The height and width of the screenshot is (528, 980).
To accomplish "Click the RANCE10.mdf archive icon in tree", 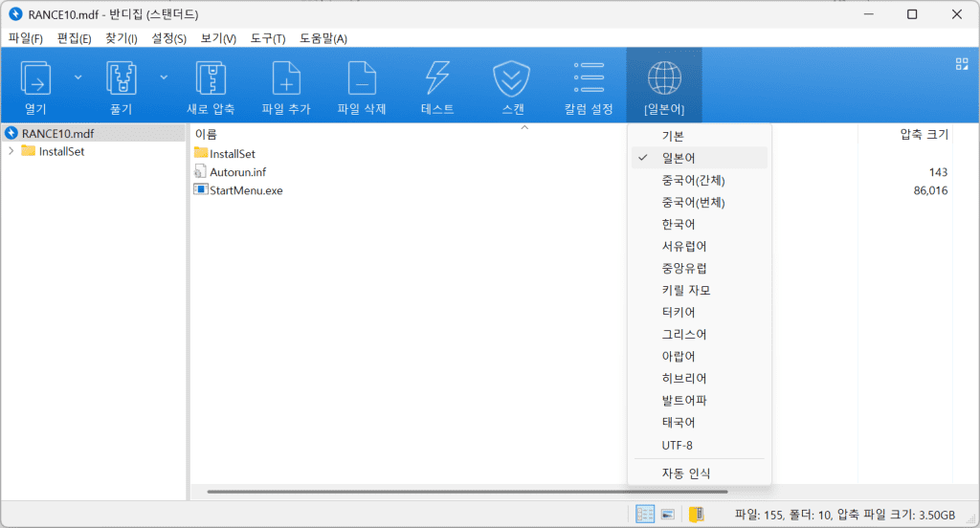I will click(x=11, y=133).
